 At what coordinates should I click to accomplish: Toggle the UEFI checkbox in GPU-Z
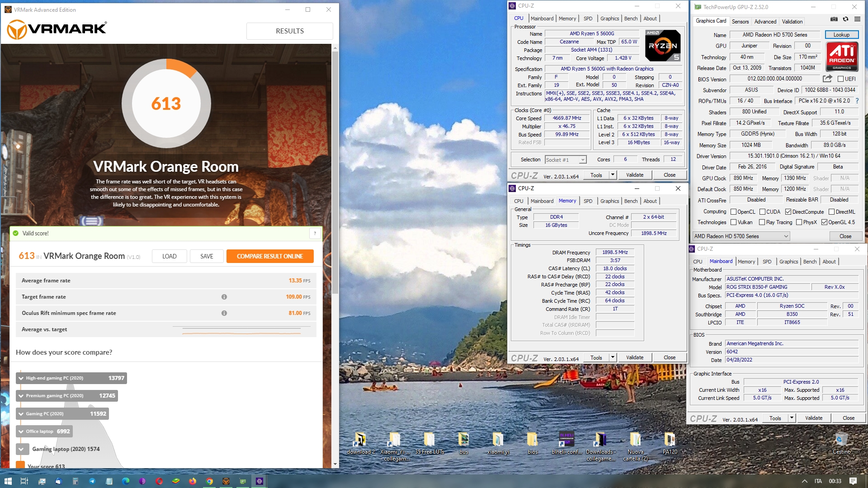coord(840,79)
